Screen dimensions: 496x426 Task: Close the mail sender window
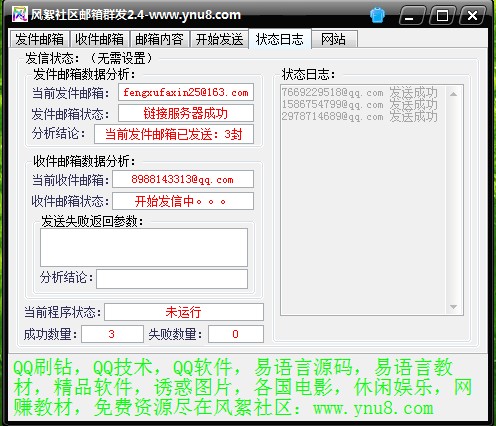coord(472,15)
